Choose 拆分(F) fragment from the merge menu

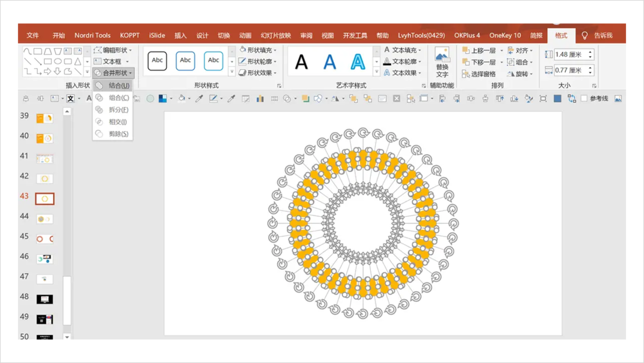click(113, 110)
